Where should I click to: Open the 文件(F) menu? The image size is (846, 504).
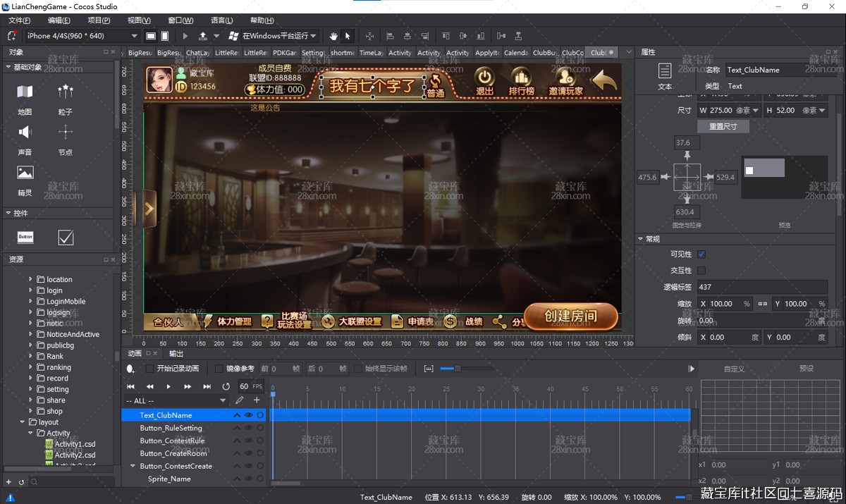click(20, 20)
